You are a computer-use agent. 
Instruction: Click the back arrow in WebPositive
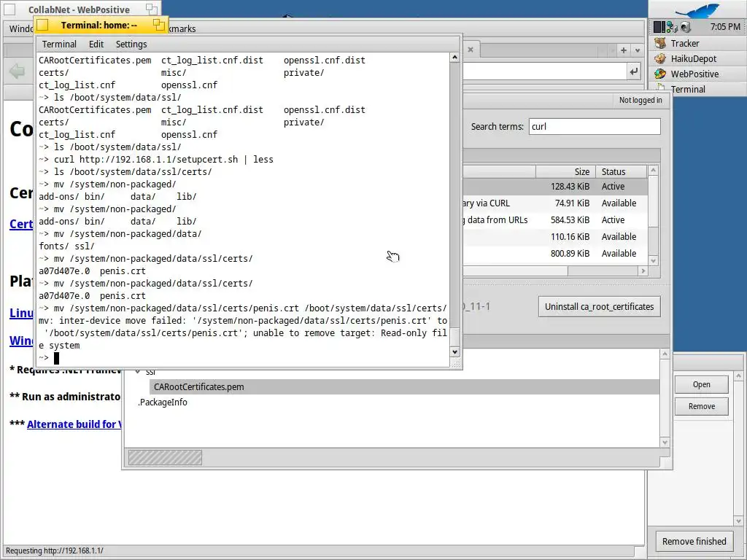click(18, 72)
